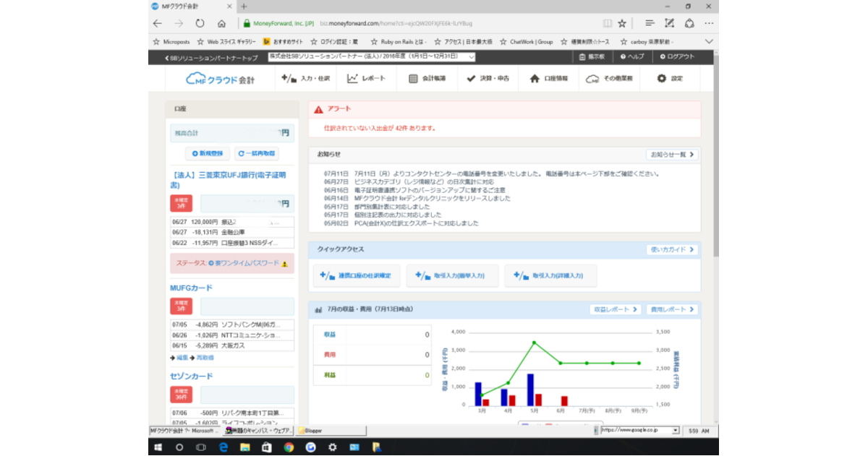Open File Explorer from the taskbar

(245, 447)
